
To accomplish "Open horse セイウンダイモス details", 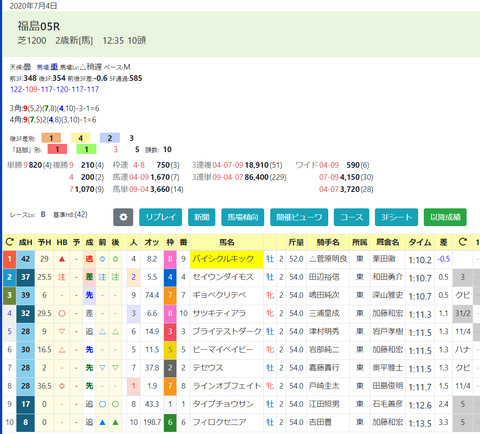I will coord(223,277).
